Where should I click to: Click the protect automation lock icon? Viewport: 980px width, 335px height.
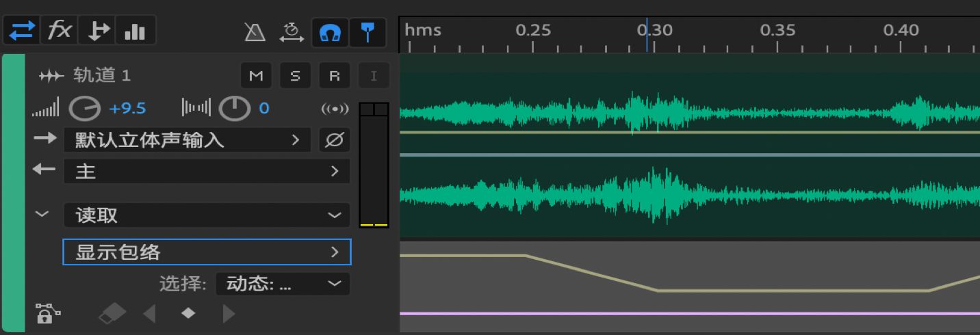click(47, 314)
